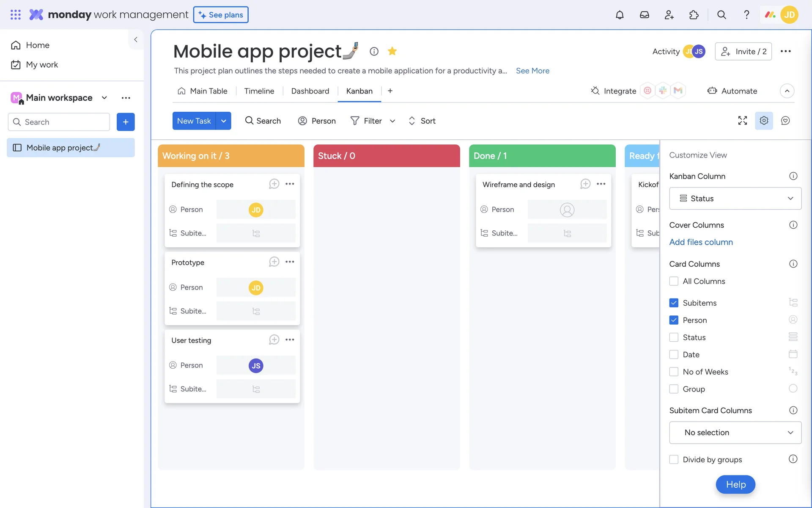Click the See plans button

[221, 15]
